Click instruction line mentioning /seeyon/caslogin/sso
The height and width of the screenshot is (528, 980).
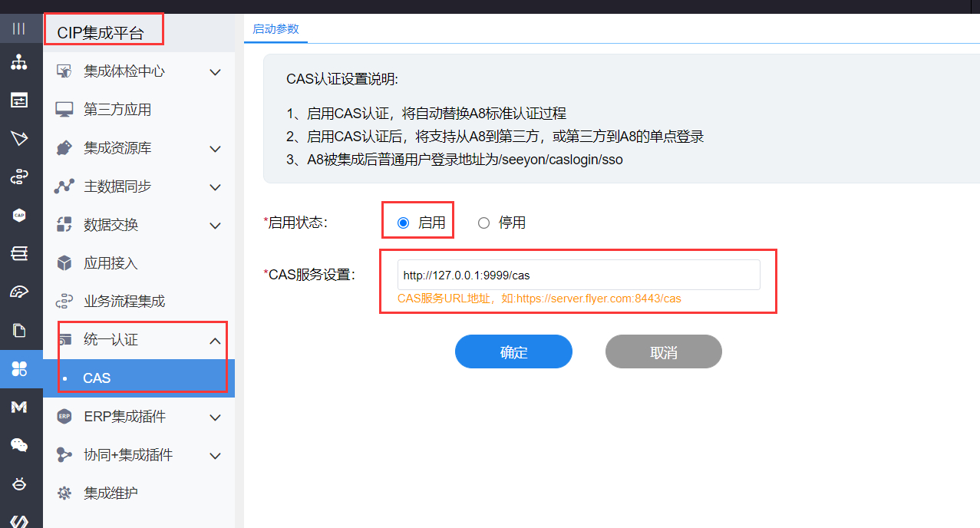454,160
